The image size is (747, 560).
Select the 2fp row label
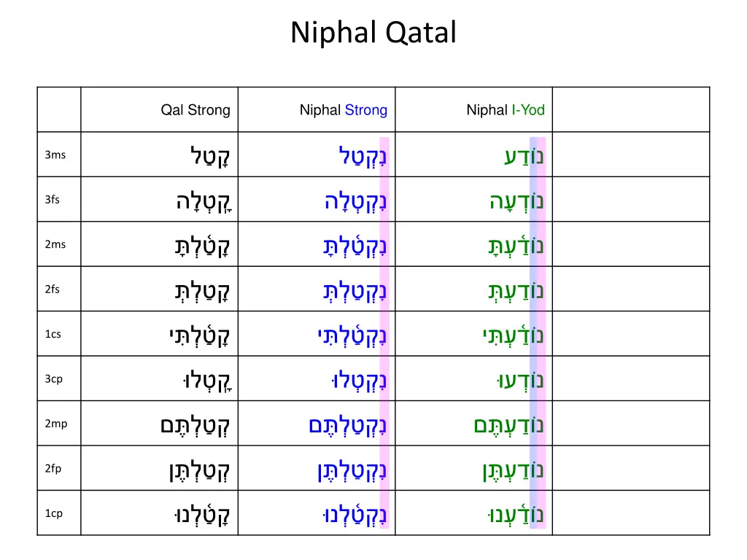click(x=53, y=469)
